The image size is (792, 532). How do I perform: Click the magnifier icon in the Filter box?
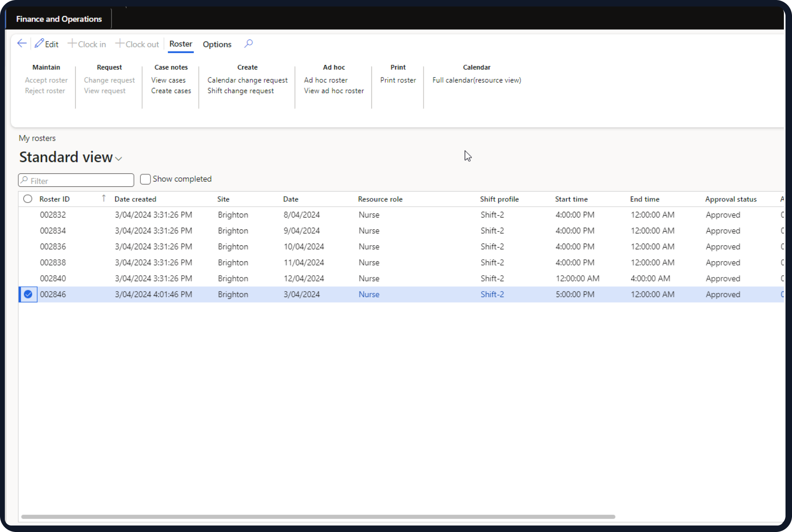coord(25,180)
